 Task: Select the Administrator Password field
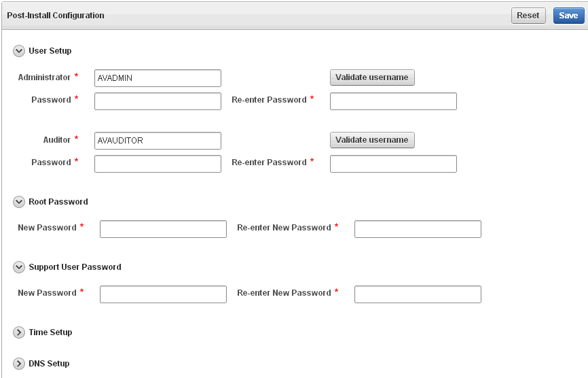158,101
